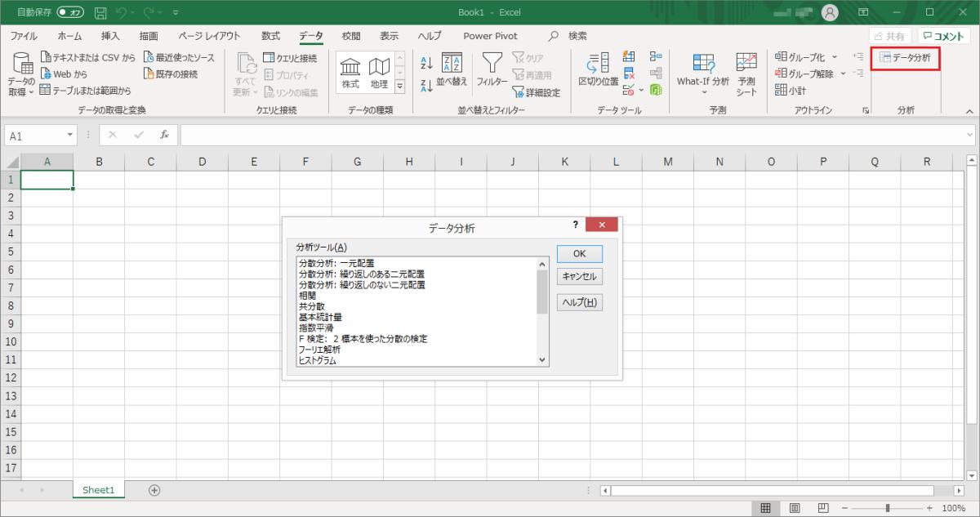This screenshot has height=517, width=980.
Task: Switch to the 校閲 tab
Action: pos(351,36)
